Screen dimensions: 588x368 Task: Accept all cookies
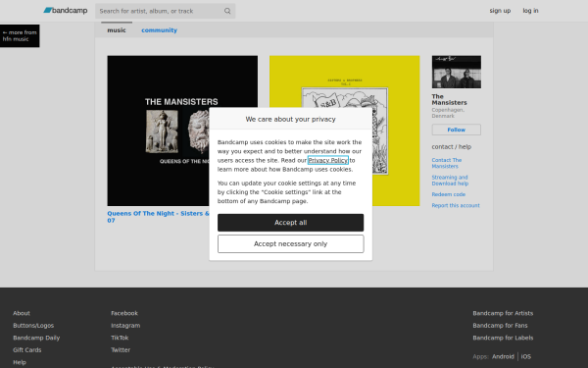pyautogui.click(x=290, y=223)
